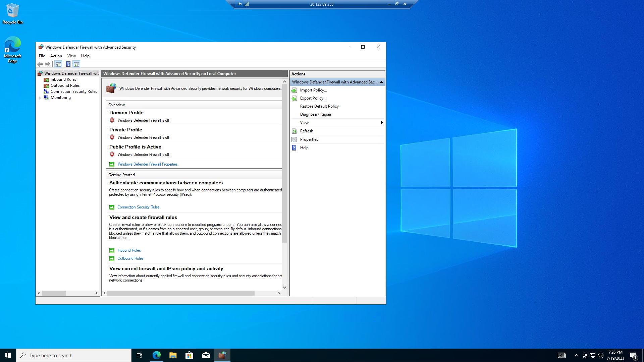Select the Outbound Rules tree node

click(65, 85)
